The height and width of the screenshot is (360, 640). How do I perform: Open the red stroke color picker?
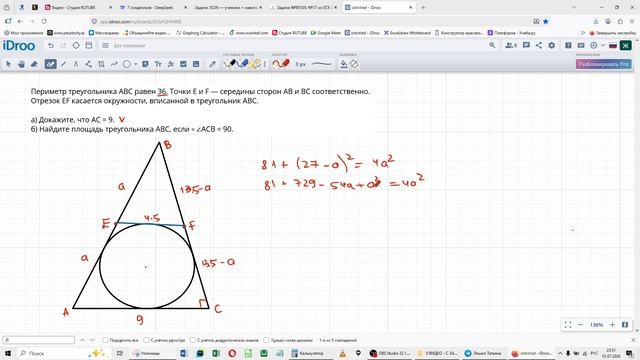pyautogui.click(x=281, y=64)
